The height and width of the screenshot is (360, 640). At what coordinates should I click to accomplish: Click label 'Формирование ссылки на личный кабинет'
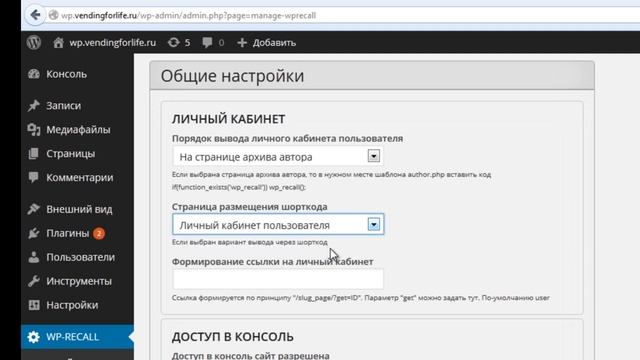(x=272, y=262)
